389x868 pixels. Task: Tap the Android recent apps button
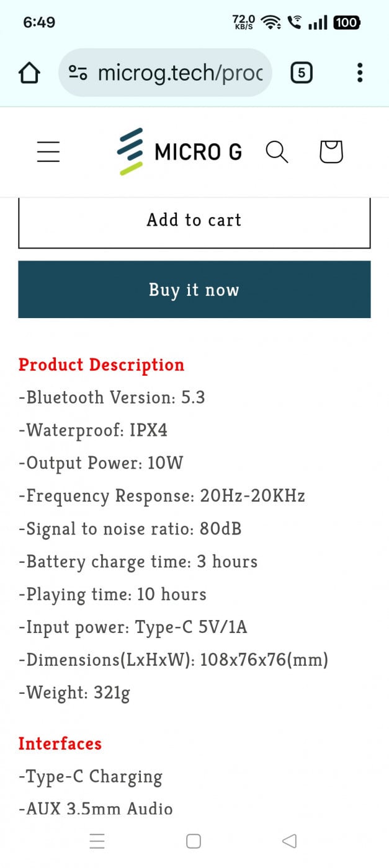pyautogui.click(x=97, y=841)
